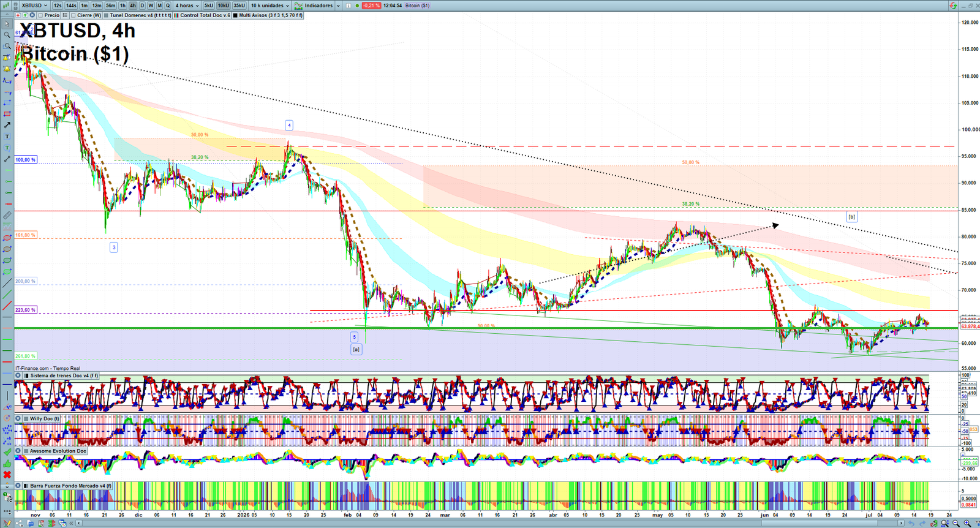Screen dimensions: 980x528
Task: Click the -0,21 % change indicator
Action: tap(371, 6)
